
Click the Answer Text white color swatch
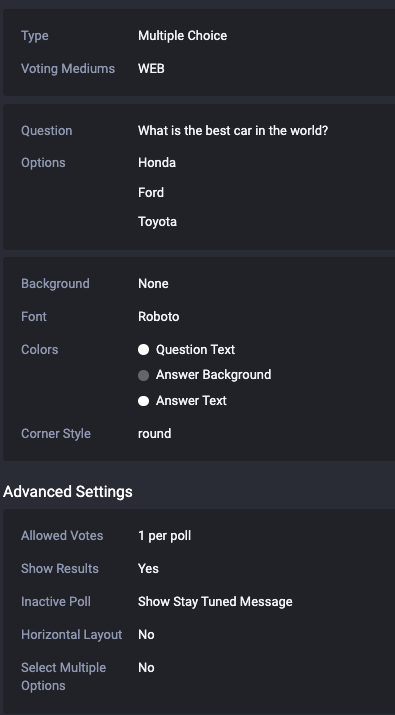click(143, 401)
